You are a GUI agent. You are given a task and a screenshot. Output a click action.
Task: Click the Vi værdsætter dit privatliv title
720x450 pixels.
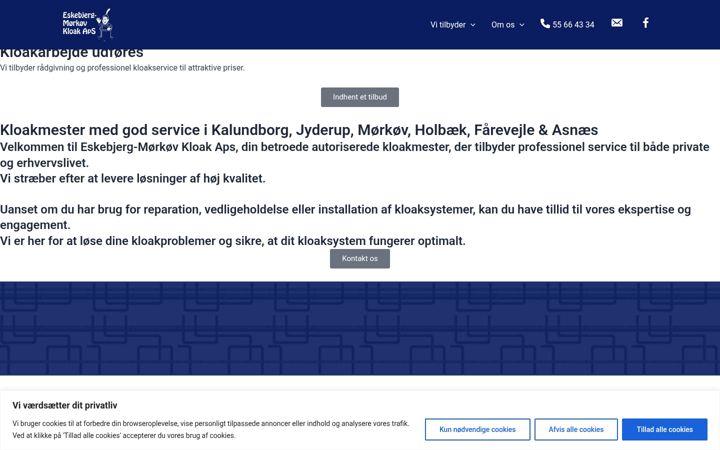(x=65, y=405)
